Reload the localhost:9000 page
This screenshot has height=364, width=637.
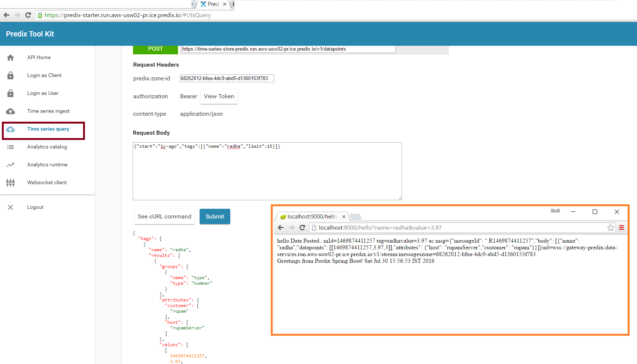click(x=302, y=227)
